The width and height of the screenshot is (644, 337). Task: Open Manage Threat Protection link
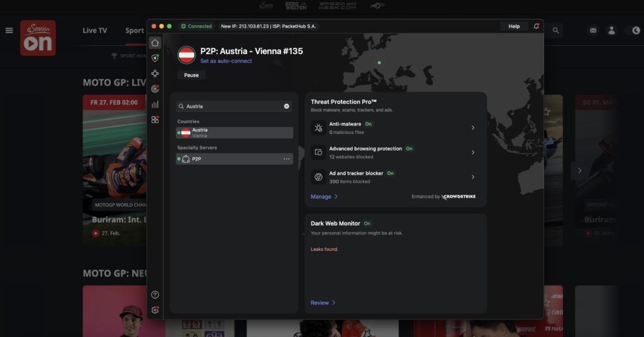pyautogui.click(x=324, y=197)
